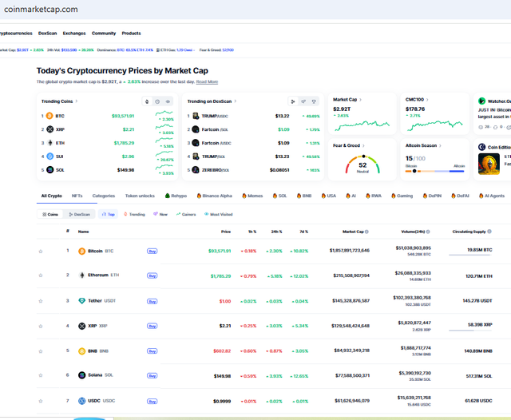
Task: Expand Trending Coins chevron
Action: tap(77, 101)
